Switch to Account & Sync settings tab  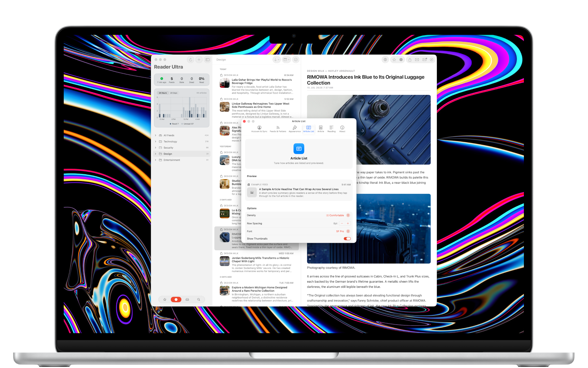point(259,129)
